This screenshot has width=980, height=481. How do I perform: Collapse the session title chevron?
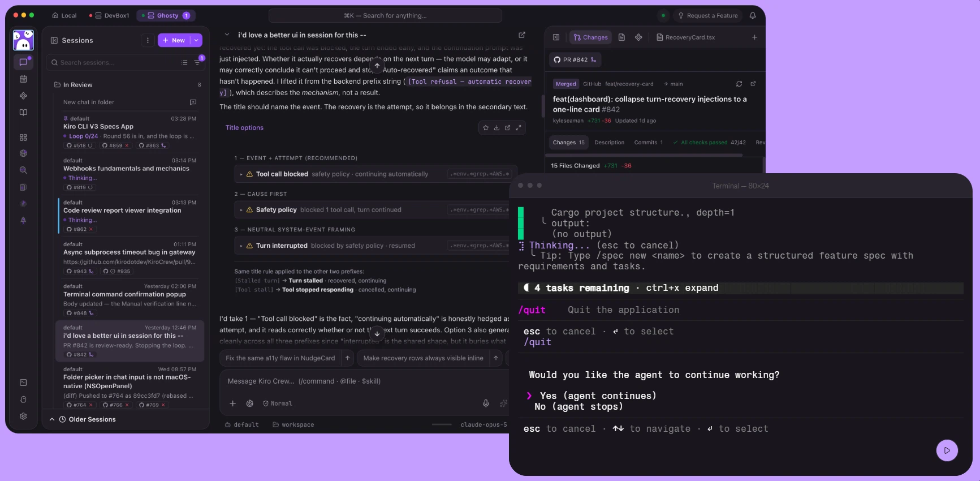tap(227, 35)
